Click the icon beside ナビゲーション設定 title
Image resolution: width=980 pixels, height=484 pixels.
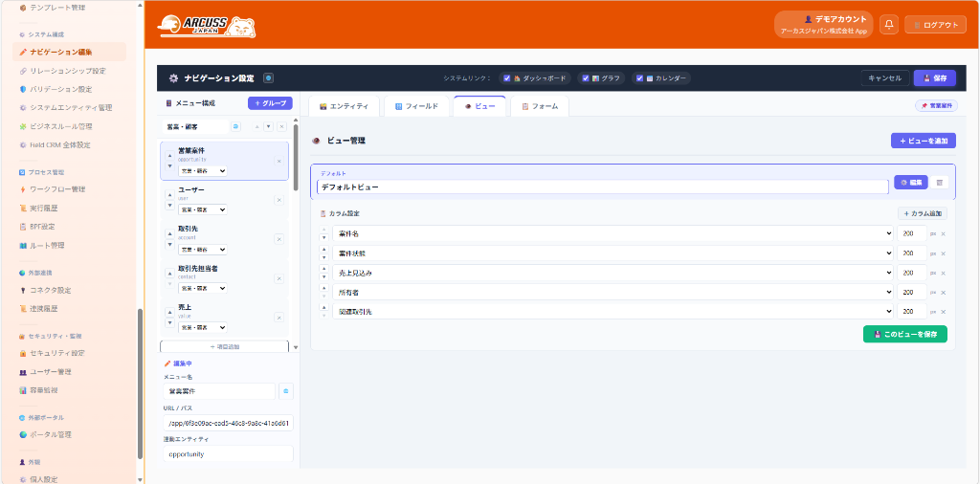coord(268,78)
